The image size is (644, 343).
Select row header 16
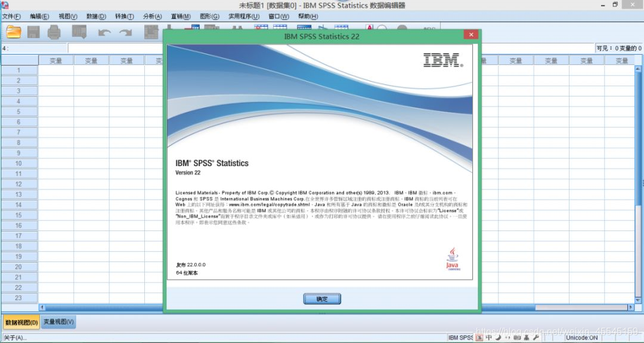[x=19, y=225]
